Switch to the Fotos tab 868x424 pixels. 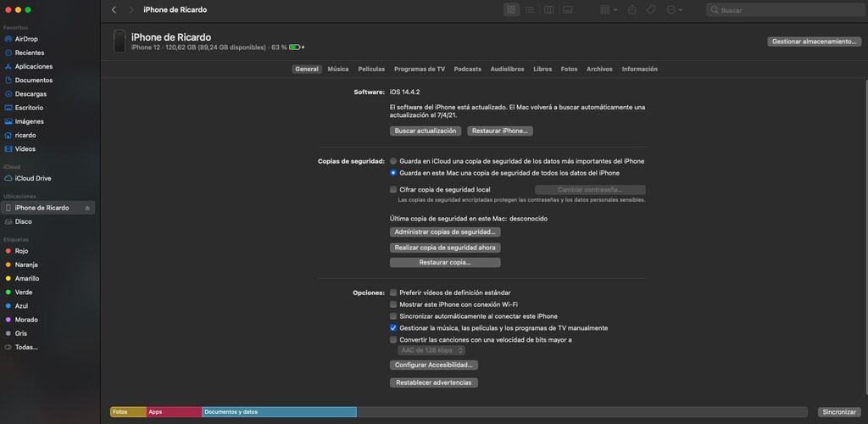pyautogui.click(x=569, y=70)
